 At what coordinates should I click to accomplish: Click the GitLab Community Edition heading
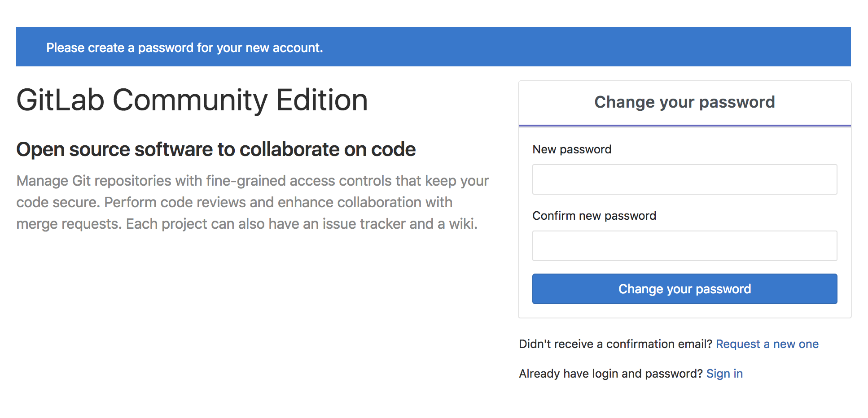[192, 100]
